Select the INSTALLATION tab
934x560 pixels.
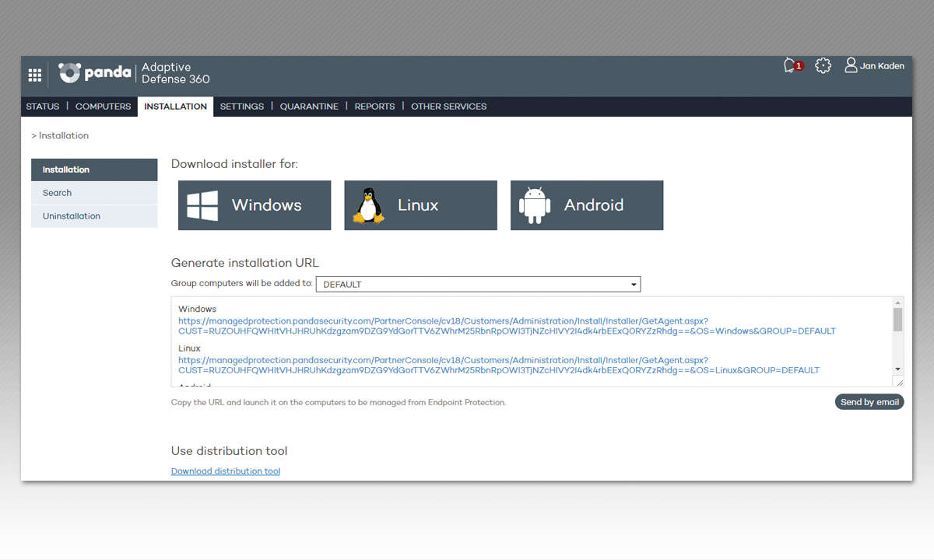176,107
